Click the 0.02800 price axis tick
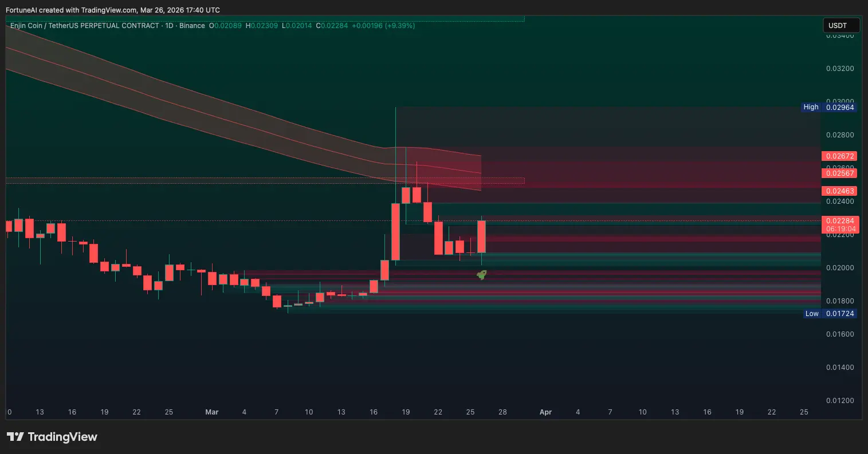868x454 pixels. (840, 135)
